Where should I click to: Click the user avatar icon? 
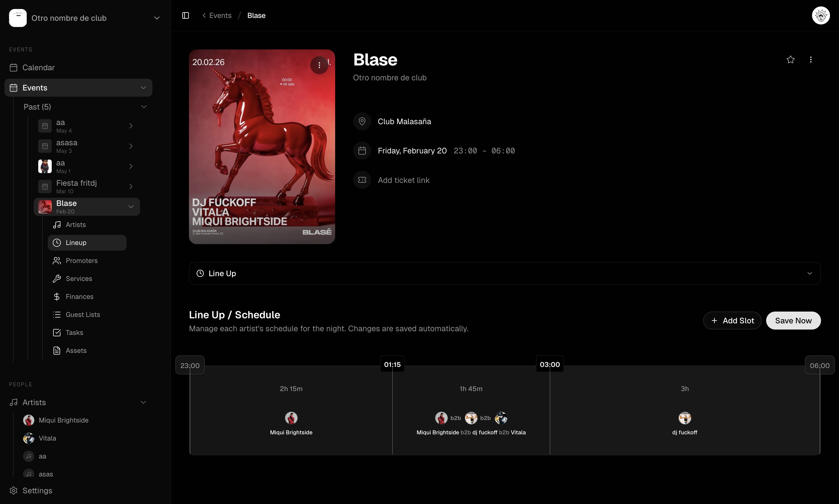821,16
